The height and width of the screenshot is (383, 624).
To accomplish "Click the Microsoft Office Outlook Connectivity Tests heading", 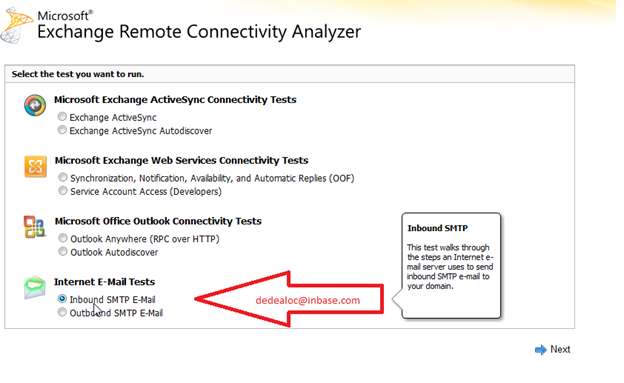I will click(x=158, y=221).
